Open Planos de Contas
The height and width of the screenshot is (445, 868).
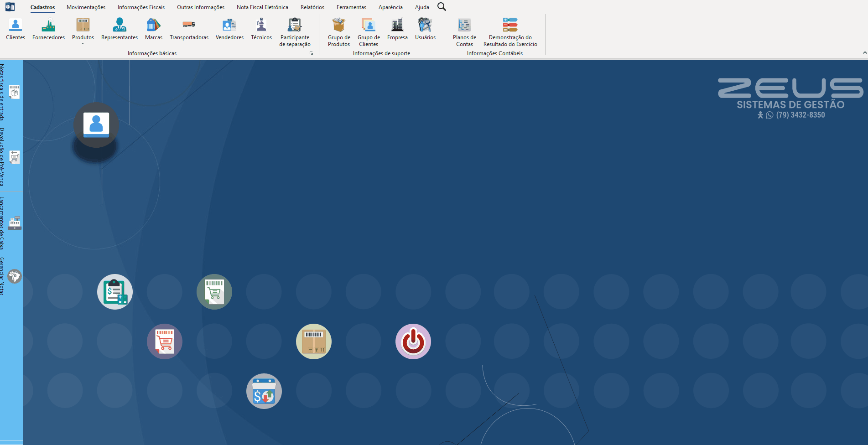[x=464, y=32]
